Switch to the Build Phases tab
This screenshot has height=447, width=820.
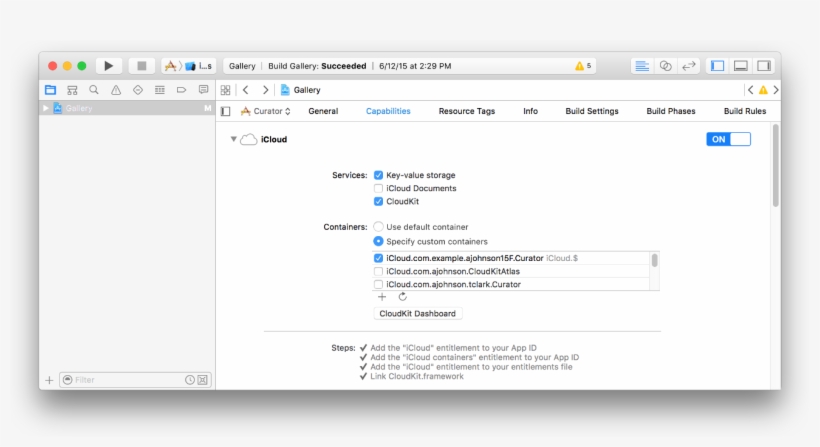coord(671,111)
